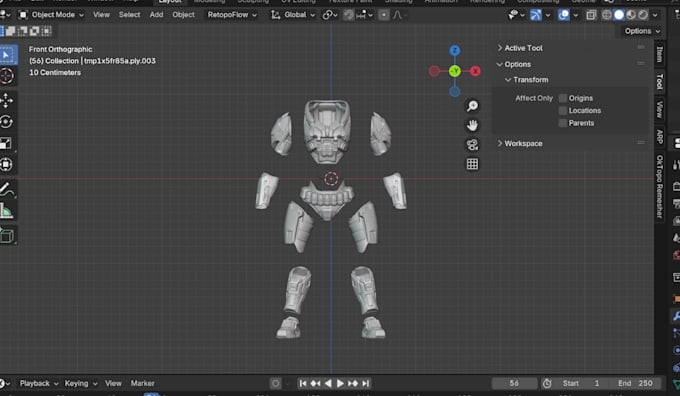Toggle viewport gizmos display
The image size is (680, 396).
pos(536,15)
